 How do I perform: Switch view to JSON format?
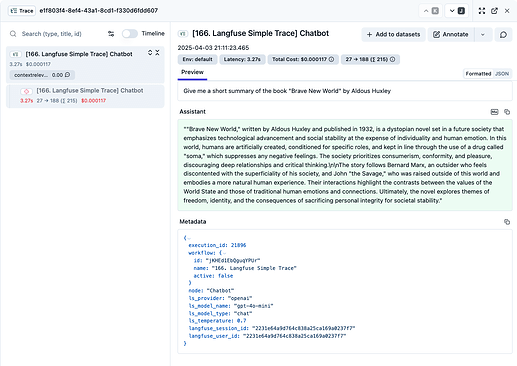tap(502, 74)
